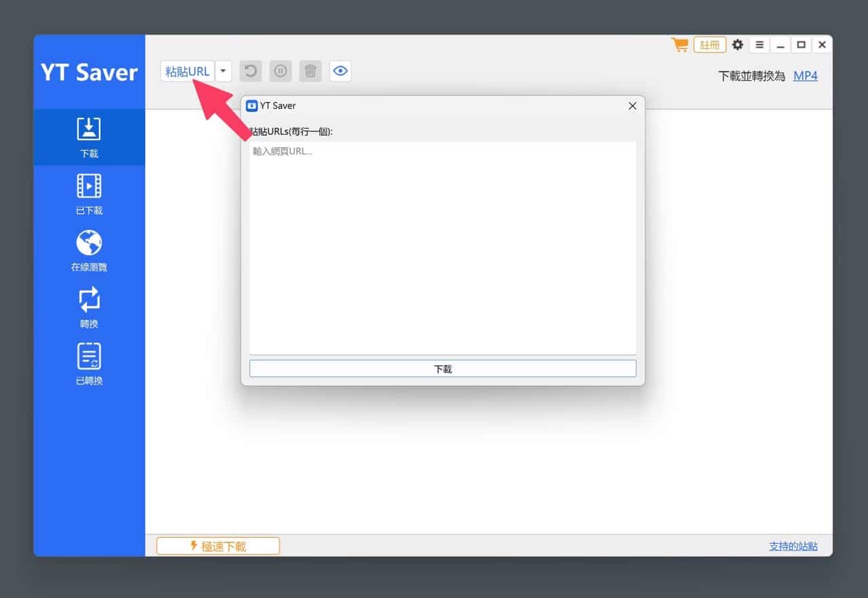The height and width of the screenshot is (598, 868).
Task: Click the 下載並轉換為 label
Action: (752, 76)
